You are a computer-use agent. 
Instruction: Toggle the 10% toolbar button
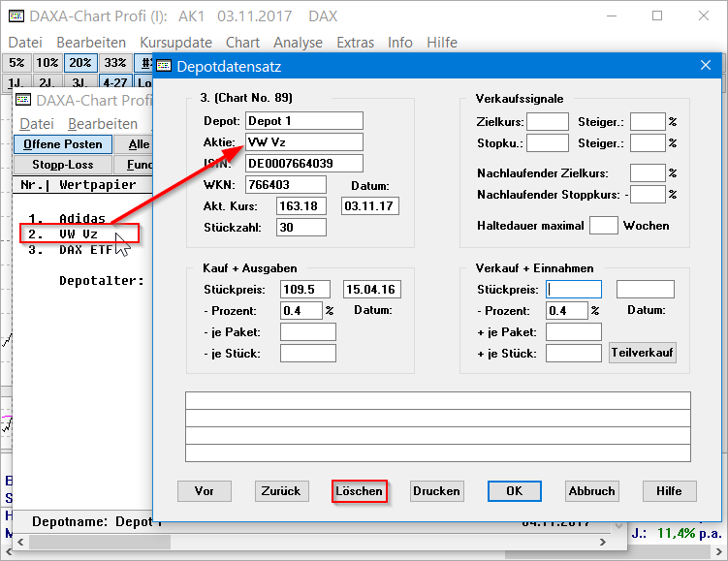tap(47, 63)
